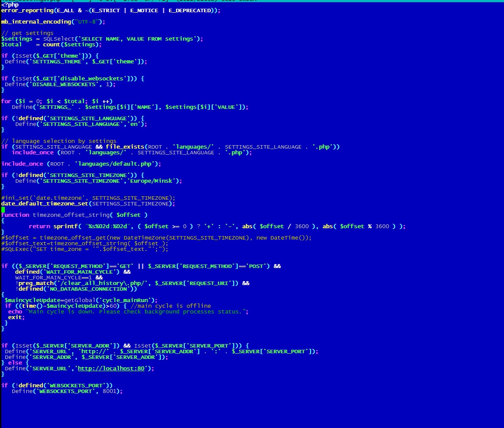This screenshot has width=504, height=428.
Task: Click the 'if ((time()-$maincycleUpdate)>60)' line
Action: coord(108,306)
